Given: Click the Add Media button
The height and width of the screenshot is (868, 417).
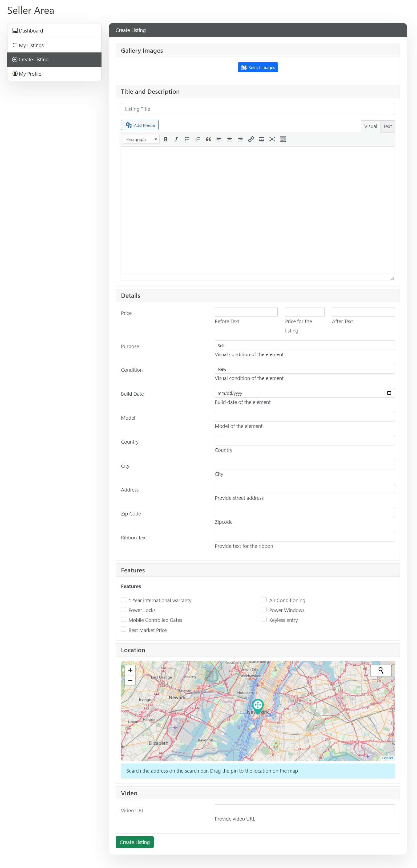Looking at the screenshot, I should pyautogui.click(x=140, y=125).
